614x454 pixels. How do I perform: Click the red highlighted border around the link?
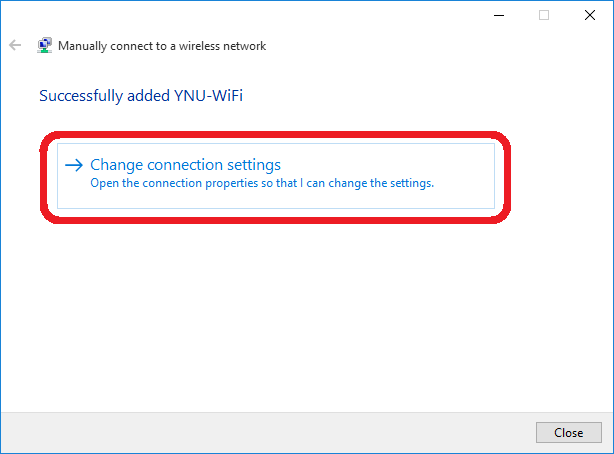click(275, 135)
